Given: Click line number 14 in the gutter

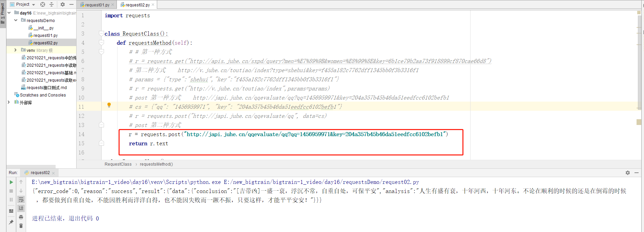Looking at the screenshot, I should (x=81, y=134).
